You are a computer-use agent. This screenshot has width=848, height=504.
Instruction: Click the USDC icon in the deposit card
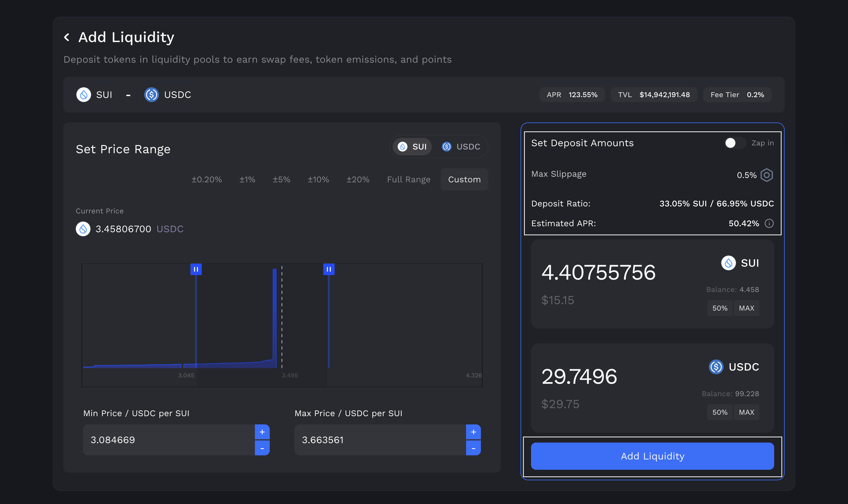(x=716, y=367)
